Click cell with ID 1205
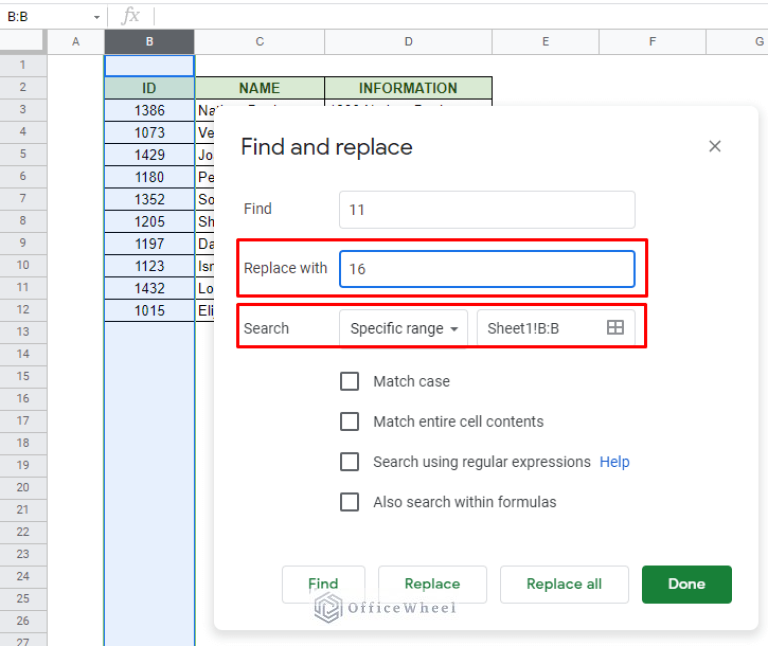This screenshot has height=646, width=768. 149,221
